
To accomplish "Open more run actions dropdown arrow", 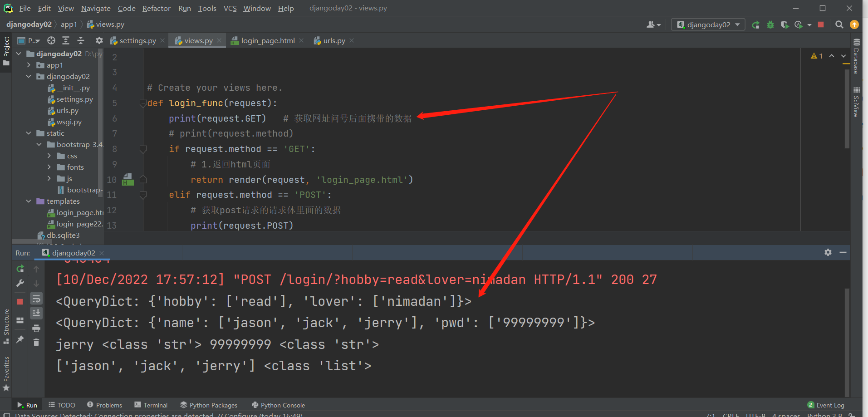I will 809,25.
